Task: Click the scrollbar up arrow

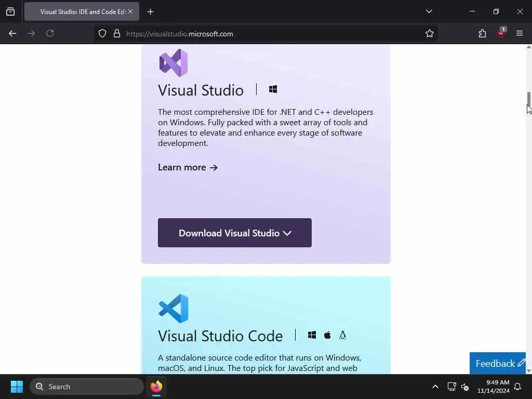Action: tap(528, 47)
